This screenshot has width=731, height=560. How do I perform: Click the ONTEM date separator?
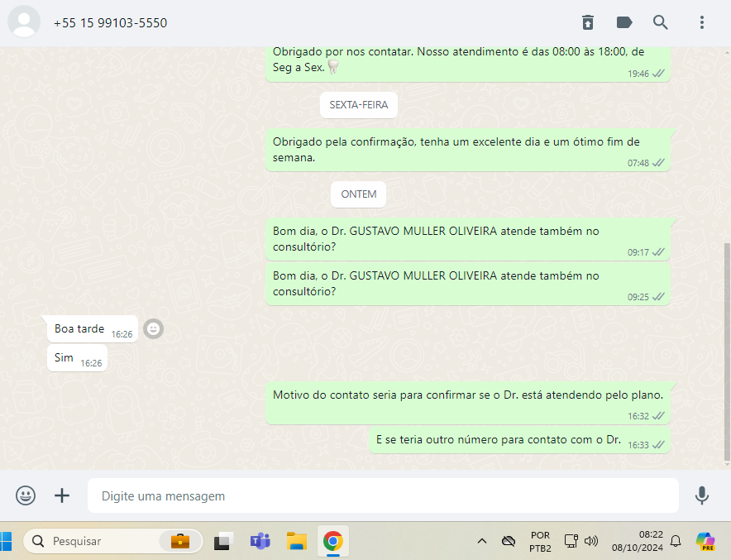(x=359, y=194)
